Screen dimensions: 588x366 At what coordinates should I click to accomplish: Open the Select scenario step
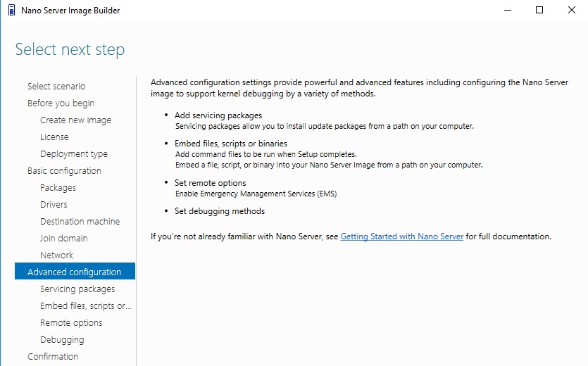point(56,87)
